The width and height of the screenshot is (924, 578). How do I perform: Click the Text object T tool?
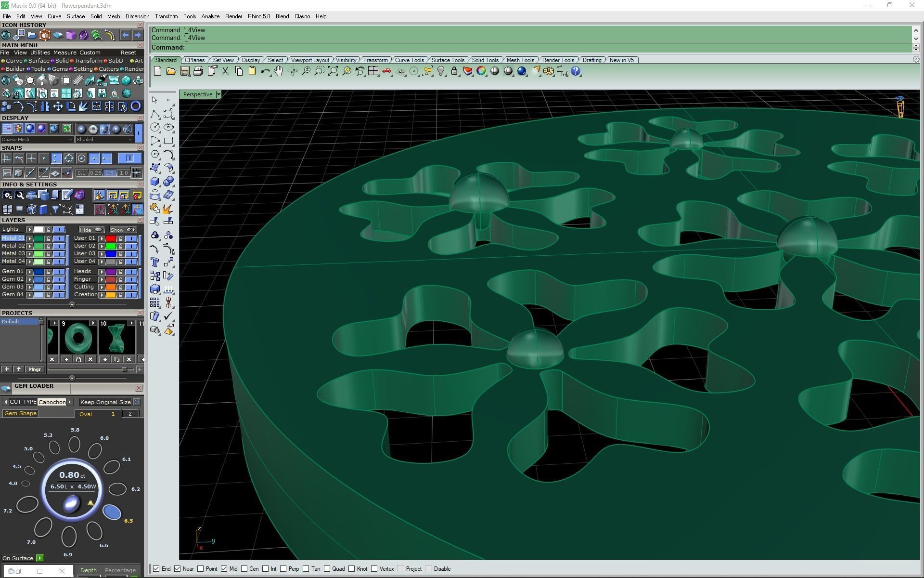tap(154, 262)
